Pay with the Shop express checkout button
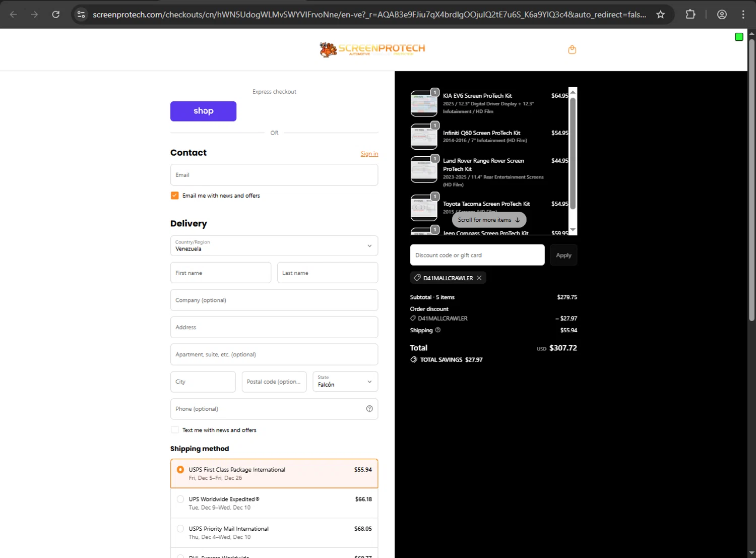756x558 pixels. [x=203, y=111]
